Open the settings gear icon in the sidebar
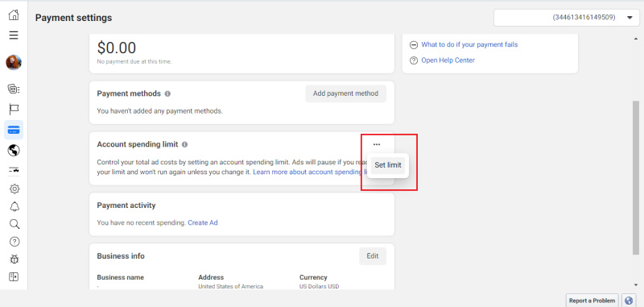The image size is (644, 307). 14,189
